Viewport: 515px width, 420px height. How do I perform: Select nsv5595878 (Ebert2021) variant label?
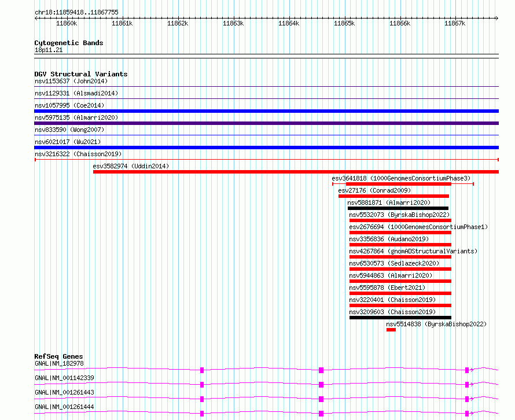[x=387, y=288]
